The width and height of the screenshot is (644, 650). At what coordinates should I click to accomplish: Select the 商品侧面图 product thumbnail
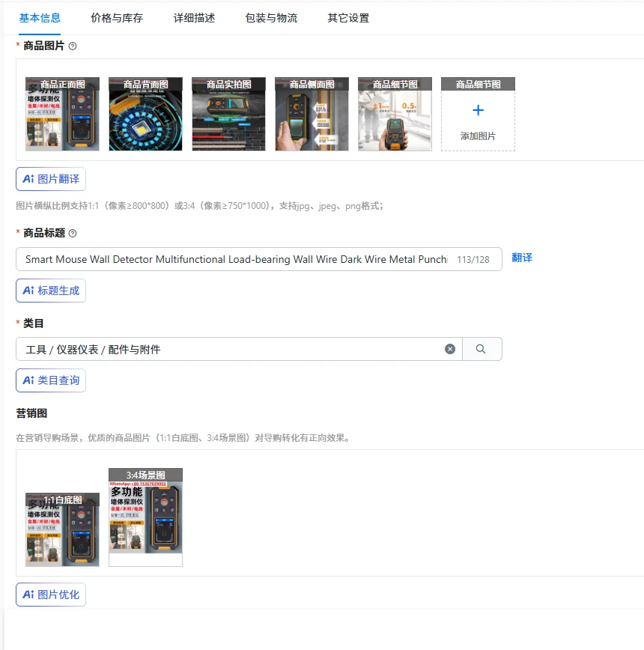pos(312,114)
